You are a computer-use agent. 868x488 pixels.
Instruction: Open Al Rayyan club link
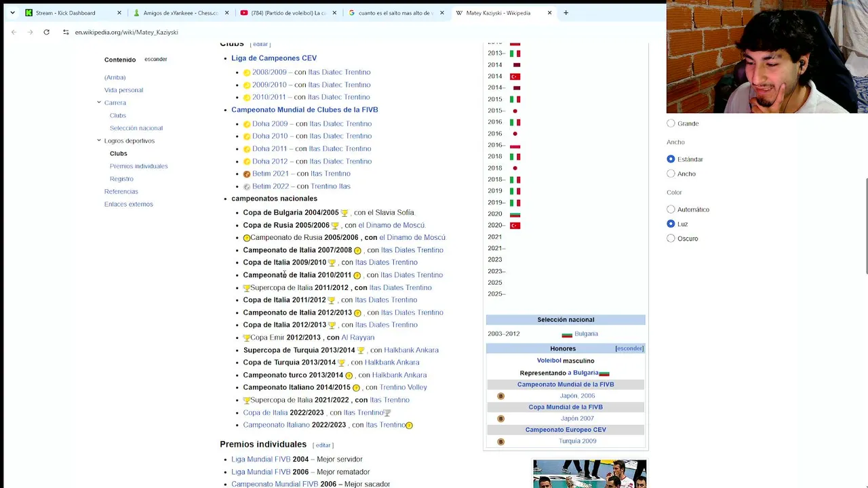[357, 338]
